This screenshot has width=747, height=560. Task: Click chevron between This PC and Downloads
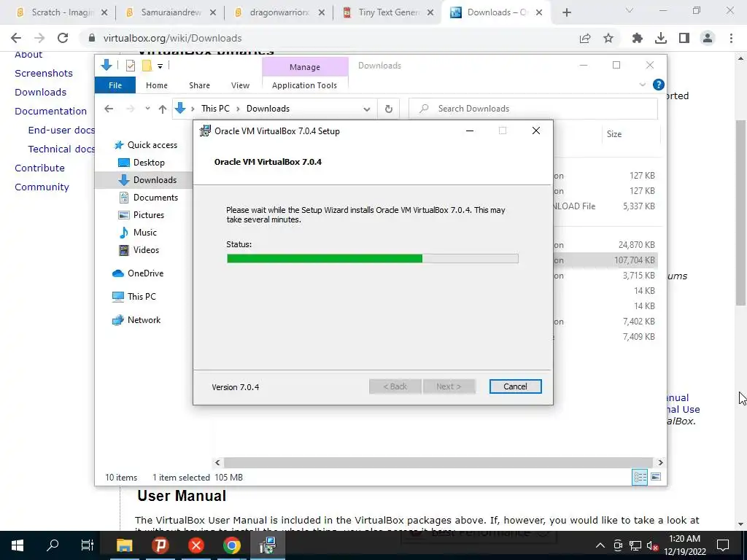[238, 109]
